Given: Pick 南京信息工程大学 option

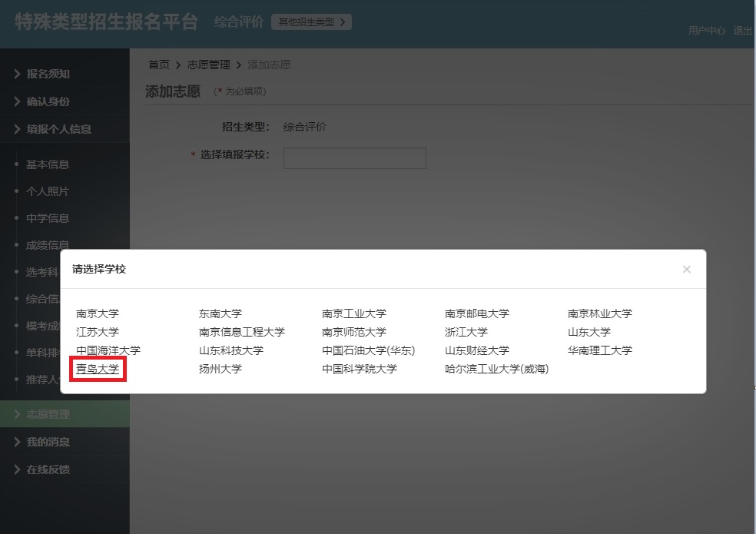Looking at the screenshot, I should coord(241,332).
